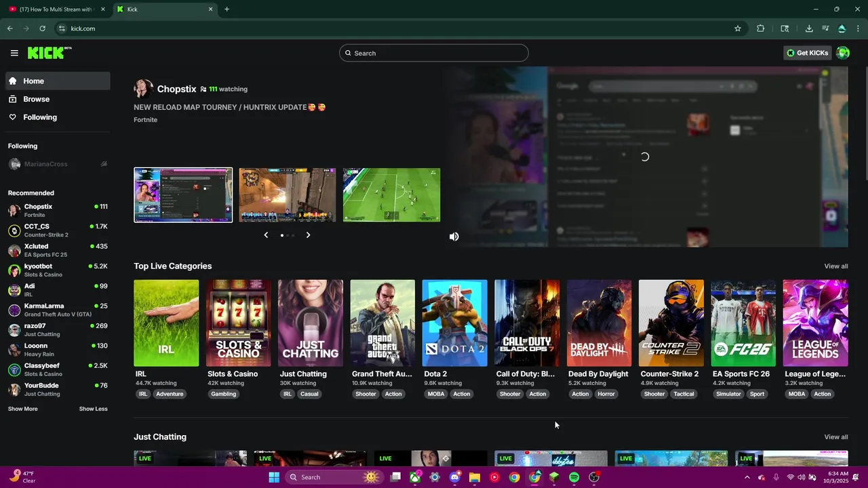Click CCT_CS channel avatar in sidebar

click(14, 230)
